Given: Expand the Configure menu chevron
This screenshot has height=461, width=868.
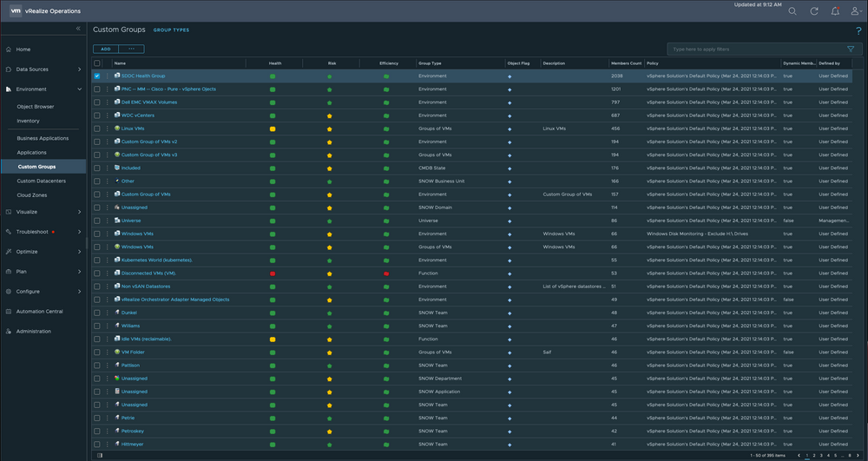Looking at the screenshot, I should coord(79,292).
